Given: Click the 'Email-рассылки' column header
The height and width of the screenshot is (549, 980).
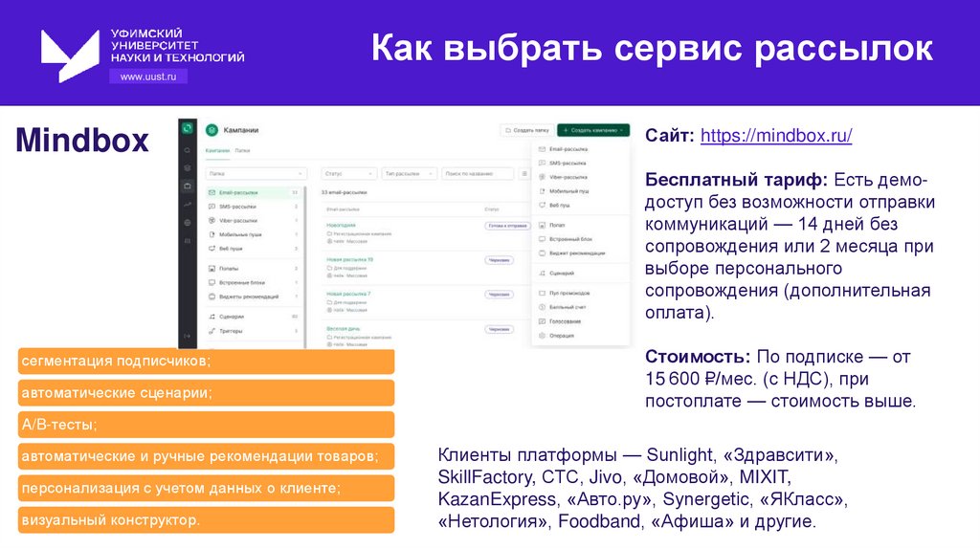Looking at the screenshot, I should [x=344, y=209].
